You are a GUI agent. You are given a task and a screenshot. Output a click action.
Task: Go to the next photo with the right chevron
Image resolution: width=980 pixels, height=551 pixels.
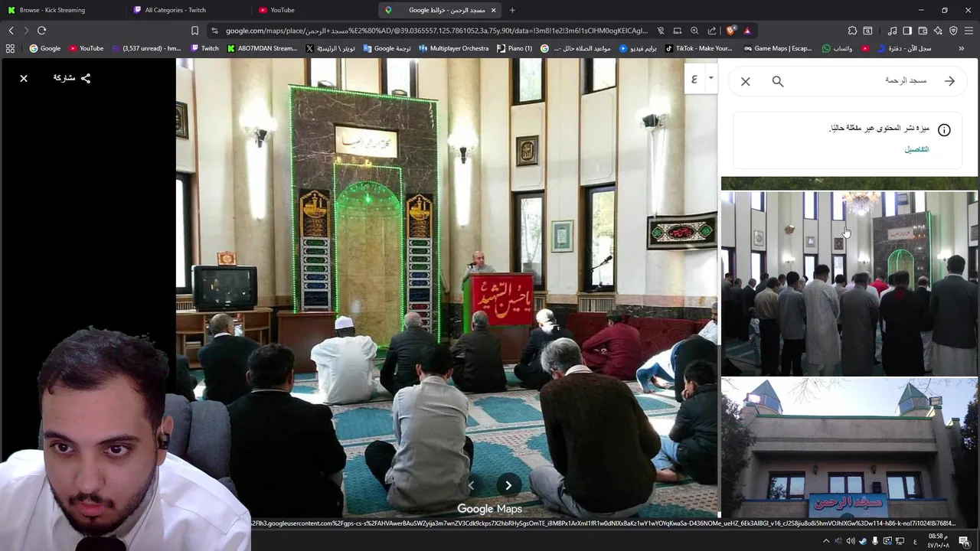(x=508, y=485)
